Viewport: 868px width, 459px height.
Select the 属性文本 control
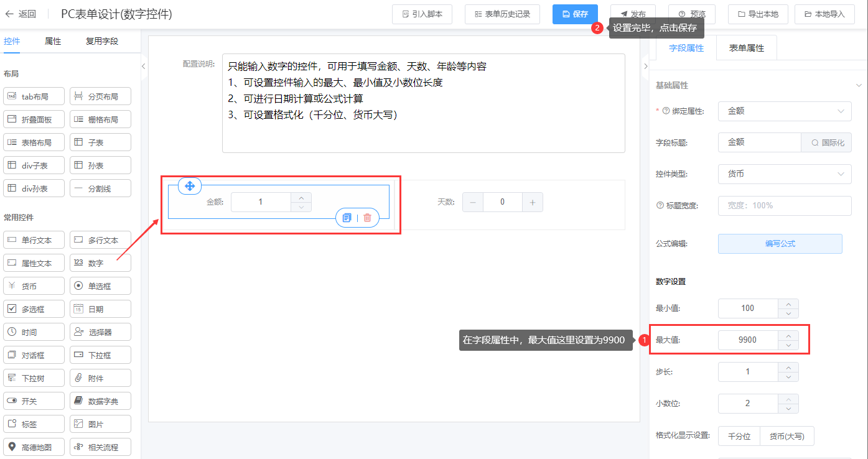34,263
